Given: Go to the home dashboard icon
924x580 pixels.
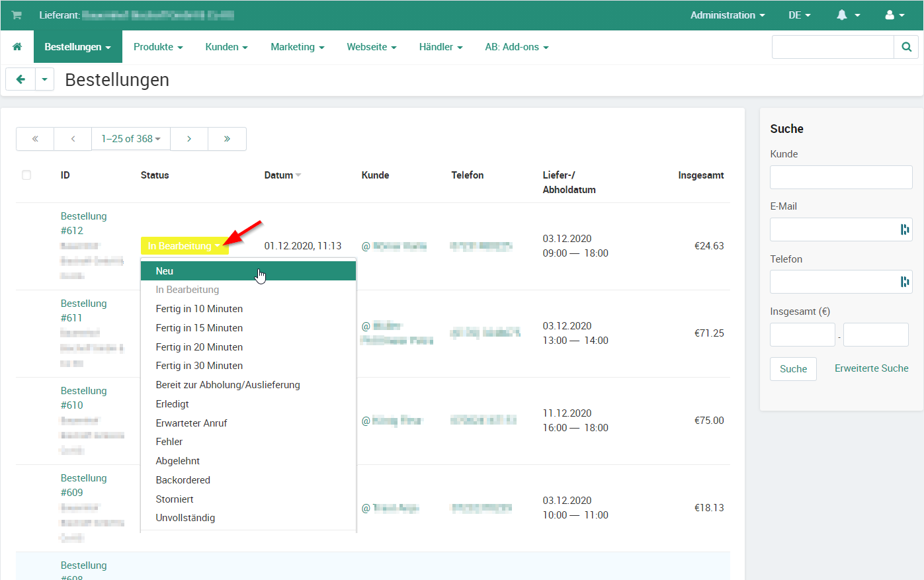Looking at the screenshot, I should click(x=17, y=47).
